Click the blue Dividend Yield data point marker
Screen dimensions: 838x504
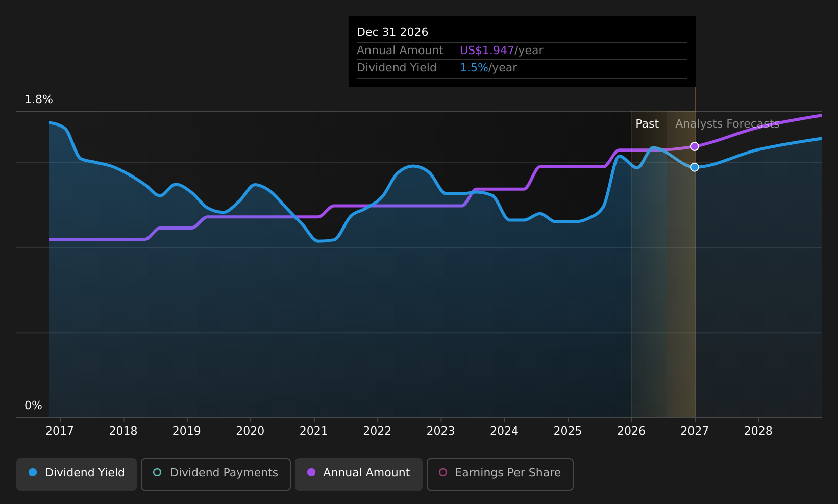pos(695,167)
